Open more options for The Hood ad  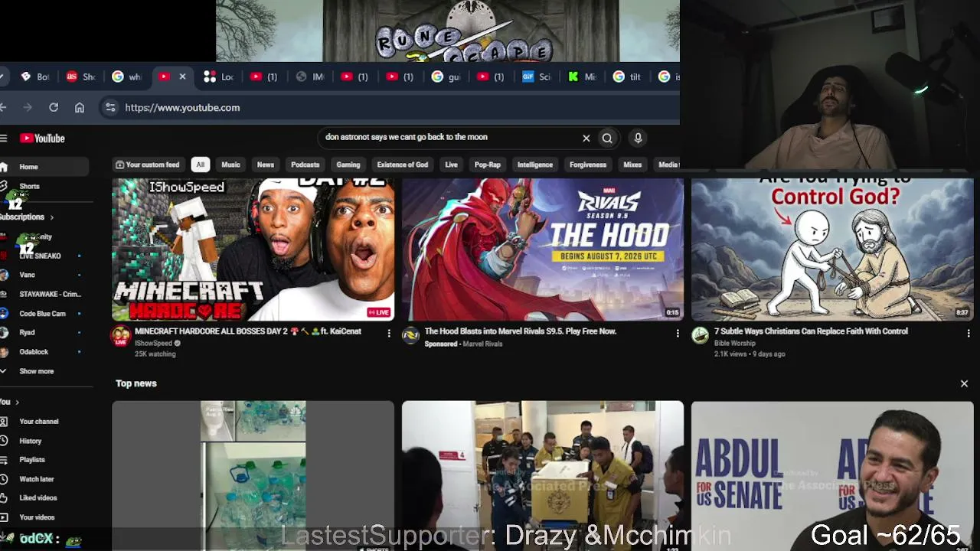(678, 333)
